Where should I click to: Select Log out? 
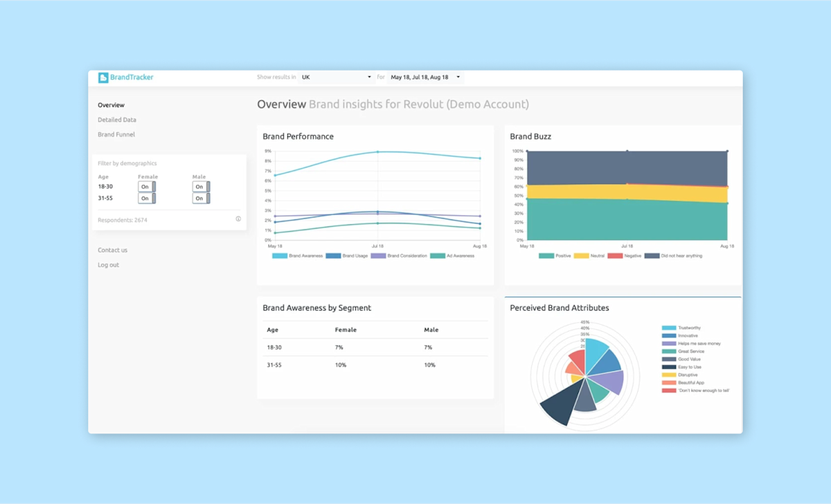108,264
